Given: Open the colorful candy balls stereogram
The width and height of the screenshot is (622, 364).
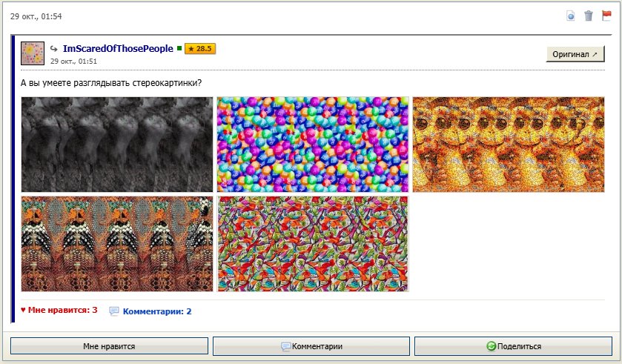Looking at the screenshot, I should coord(313,145).
